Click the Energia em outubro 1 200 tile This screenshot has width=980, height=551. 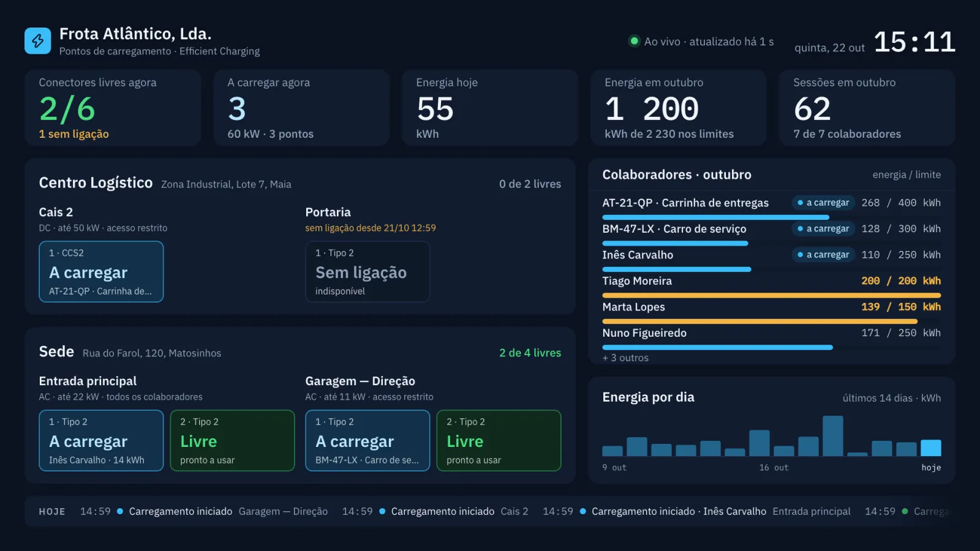click(x=679, y=108)
